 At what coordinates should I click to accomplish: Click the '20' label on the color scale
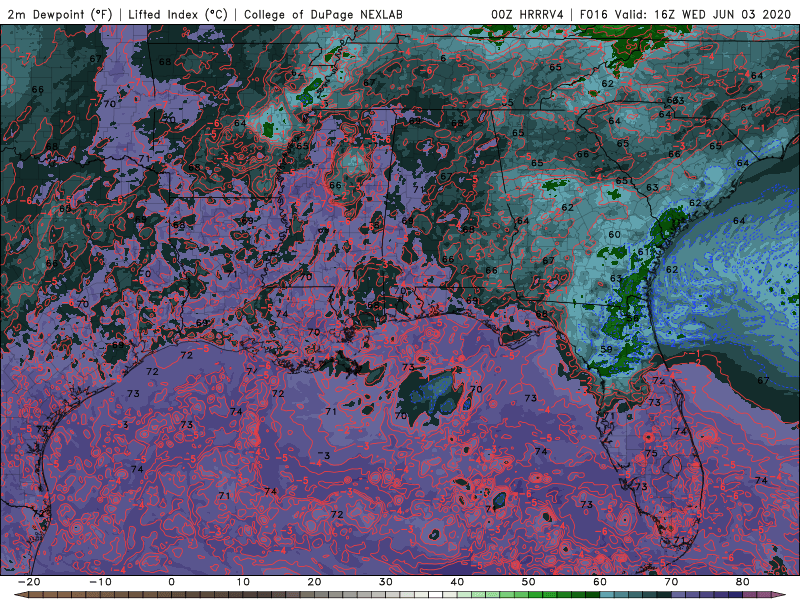pyautogui.click(x=314, y=582)
